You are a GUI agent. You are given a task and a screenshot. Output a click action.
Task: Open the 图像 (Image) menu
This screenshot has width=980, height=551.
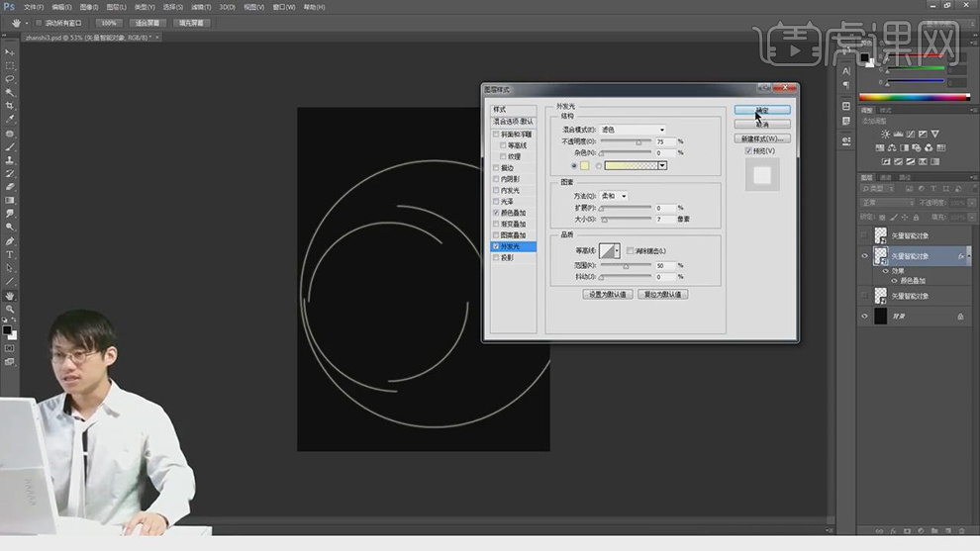click(x=91, y=7)
